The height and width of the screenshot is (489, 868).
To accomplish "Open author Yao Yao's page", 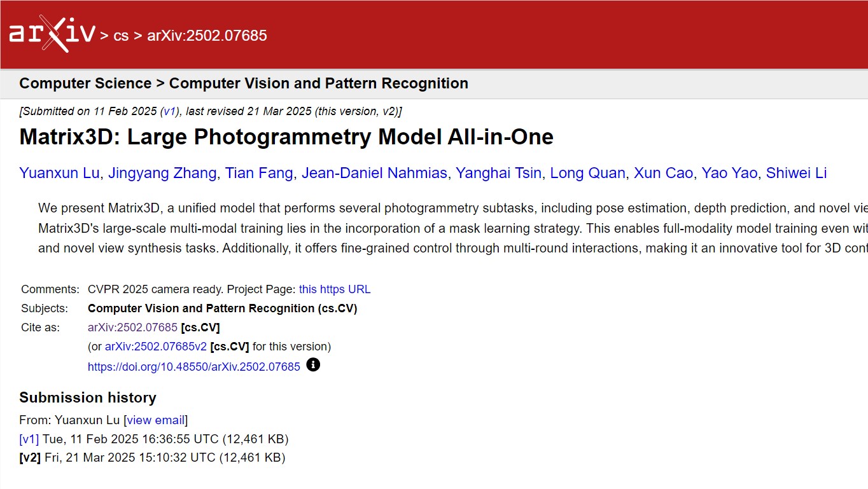I will 729,173.
